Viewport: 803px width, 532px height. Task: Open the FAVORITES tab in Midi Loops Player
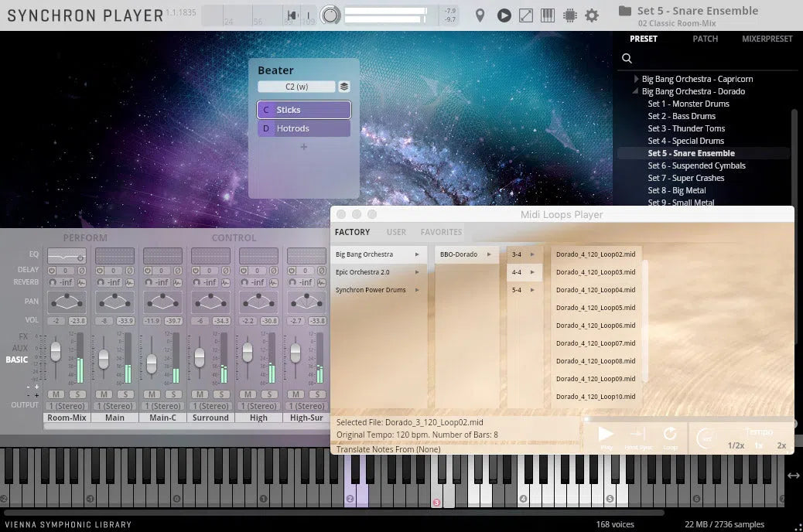tap(441, 232)
